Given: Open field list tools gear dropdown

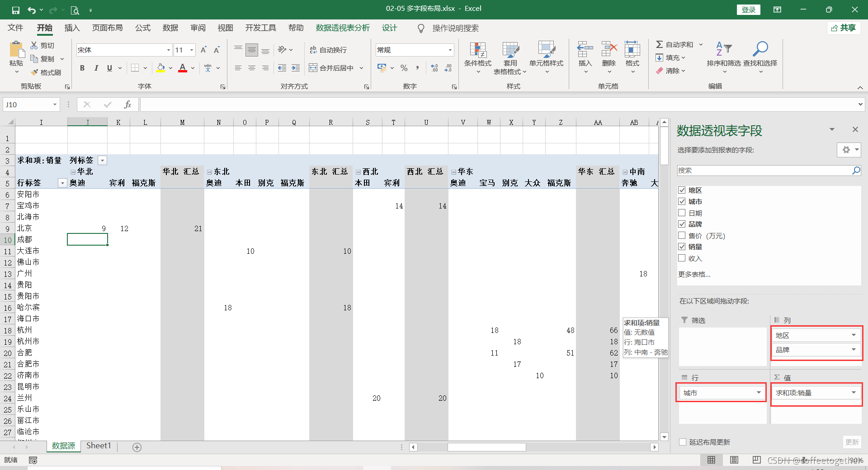Looking at the screenshot, I should 849,150.
